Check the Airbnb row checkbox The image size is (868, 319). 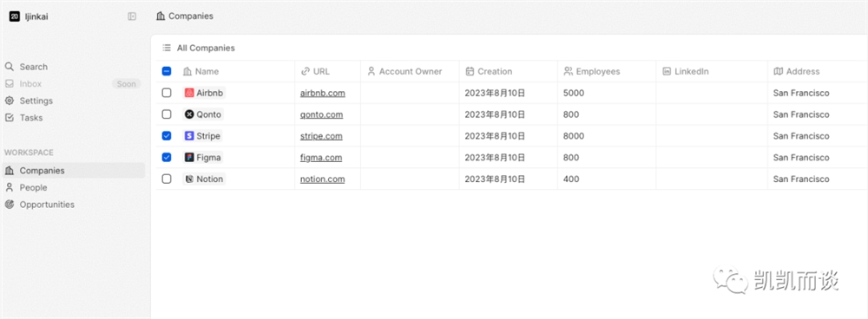[167, 93]
